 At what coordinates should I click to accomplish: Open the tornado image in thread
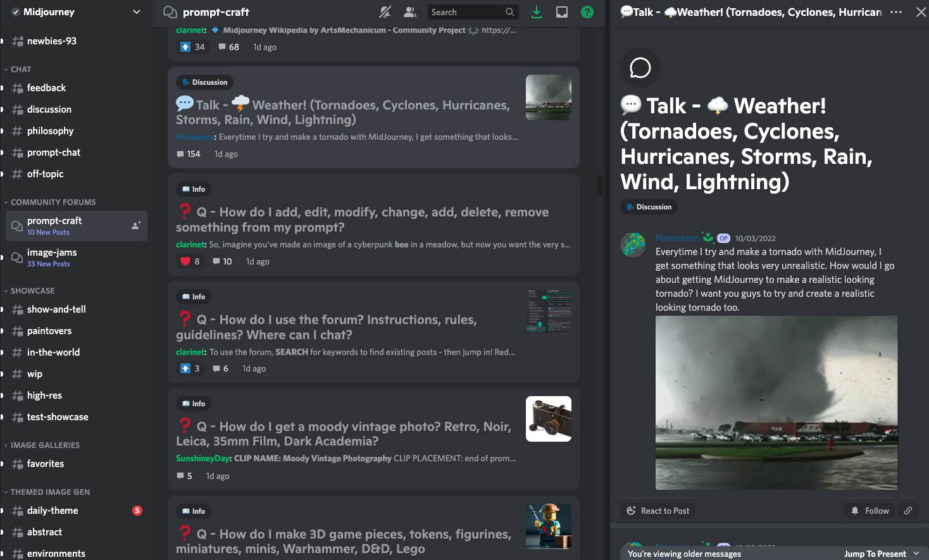click(776, 403)
